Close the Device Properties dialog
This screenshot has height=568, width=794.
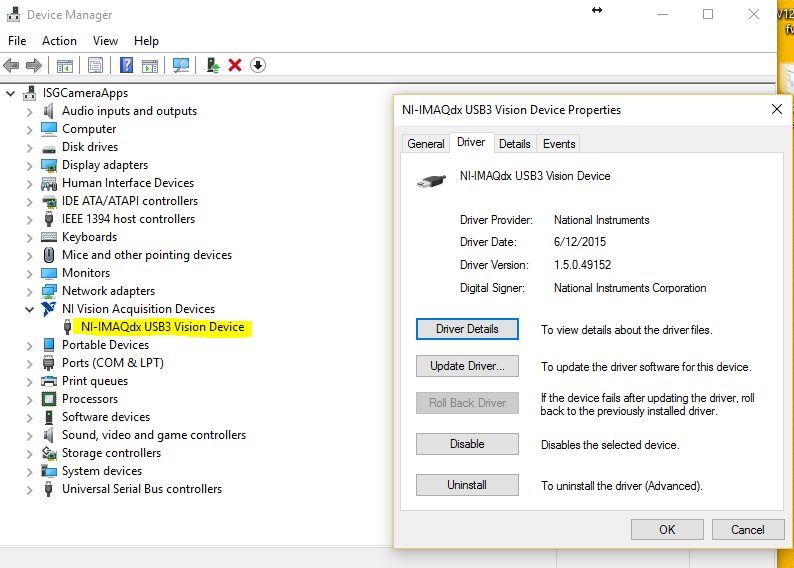pos(777,109)
